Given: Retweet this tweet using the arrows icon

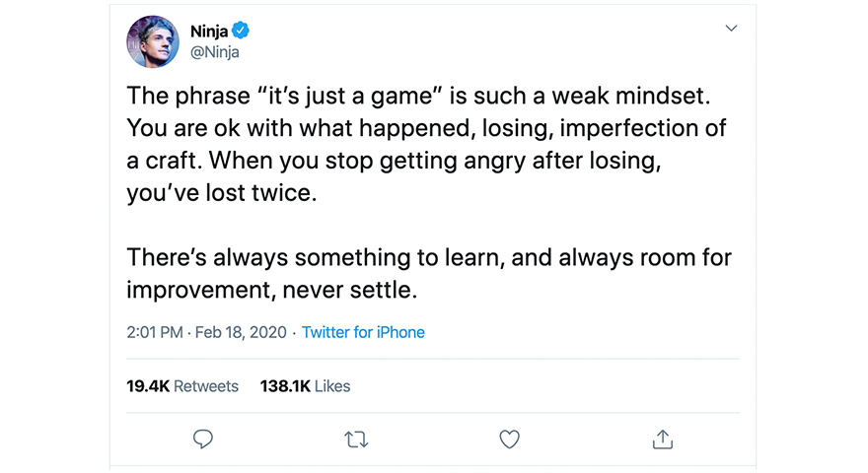Looking at the screenshot, I should (x=356, y=439).
